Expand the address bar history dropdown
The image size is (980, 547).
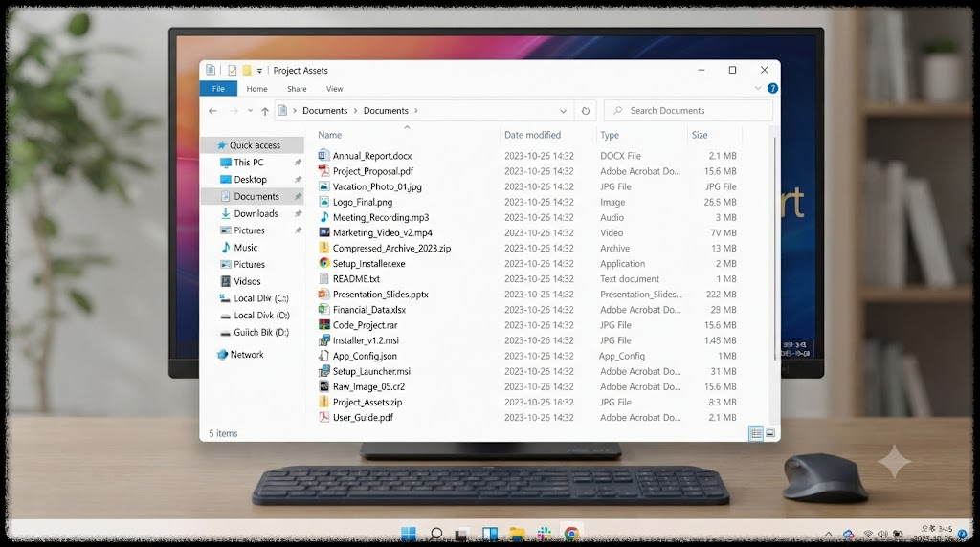[x=563, y=111]
